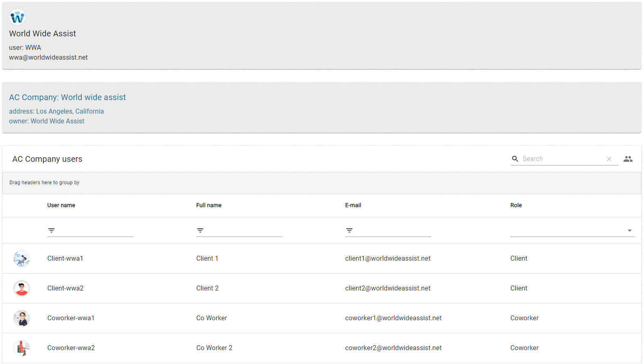Click the Client-wwa1 avatar image
The image size is (644, 364).
point(22,259)
